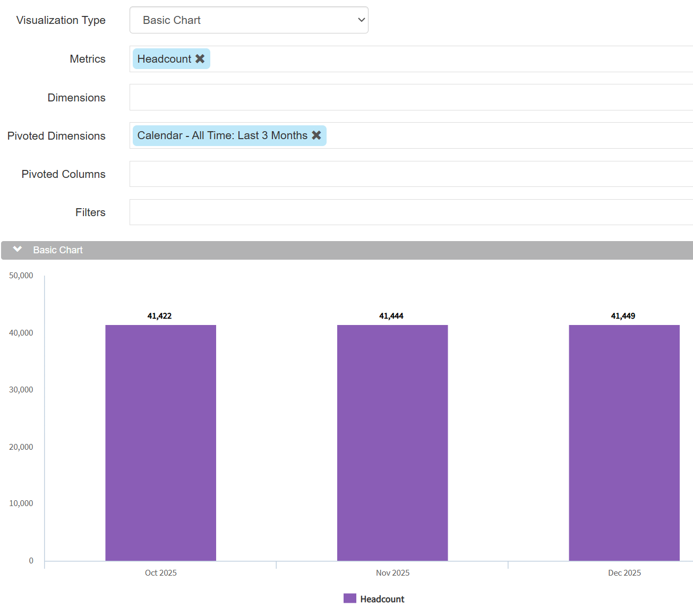The height and width of the screenshot is (616, 693).
Task: Click the Basic Chart panel header title
Action: click(58, 250)
